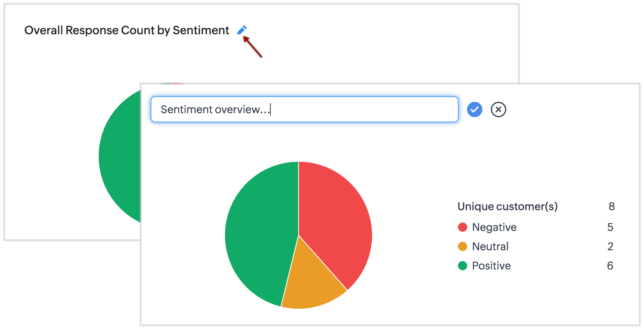This screenshot has height=328, width=644.
Task: Click the "Unique customer(s)" legend heading
Action: tap(508, 207)
